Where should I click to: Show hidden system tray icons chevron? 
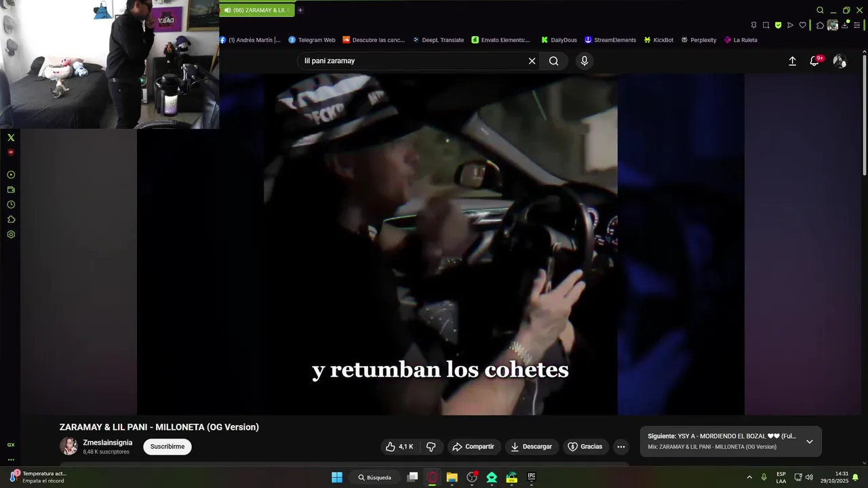coord(749,477)
